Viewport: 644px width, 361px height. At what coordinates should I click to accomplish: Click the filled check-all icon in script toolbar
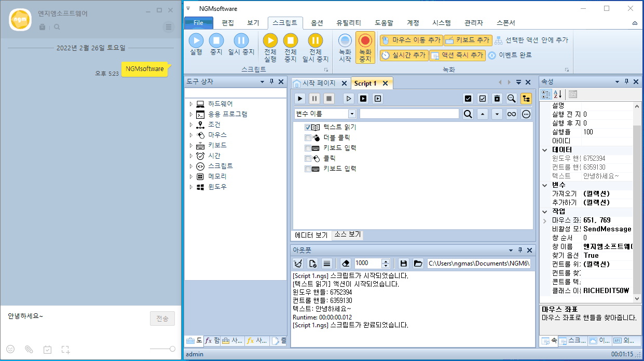pyautogui.click(x=468, y=98)
